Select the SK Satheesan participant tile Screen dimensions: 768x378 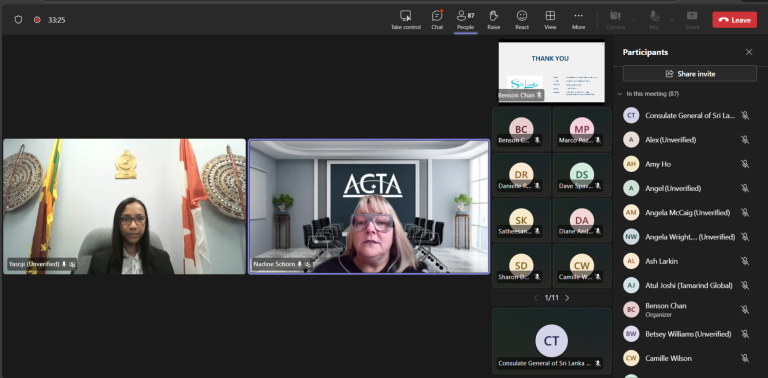(x=521, y=220)
